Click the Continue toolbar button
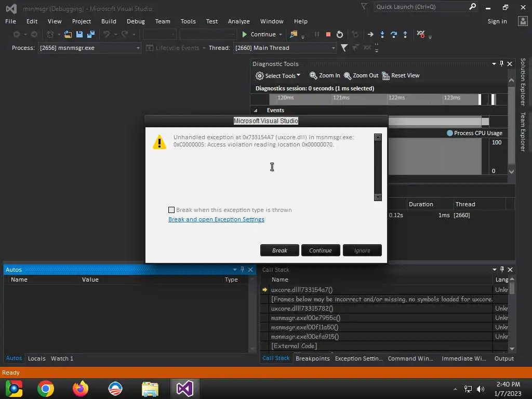532x399 pixels. coord(259,34)
